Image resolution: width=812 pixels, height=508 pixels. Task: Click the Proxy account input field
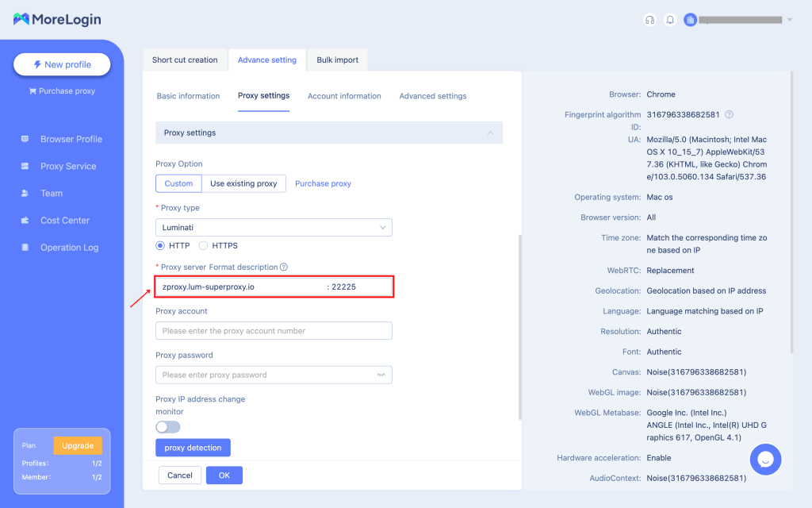coord(274,331)
